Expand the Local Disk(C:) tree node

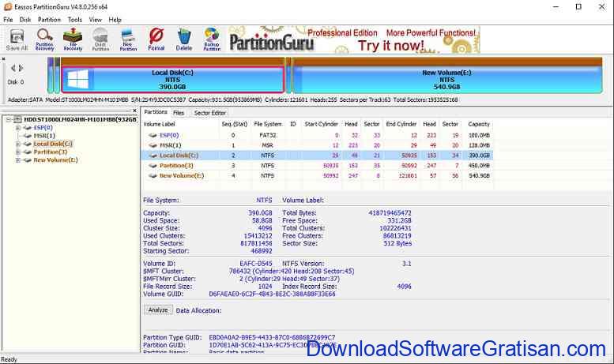(x=17, y=144)
